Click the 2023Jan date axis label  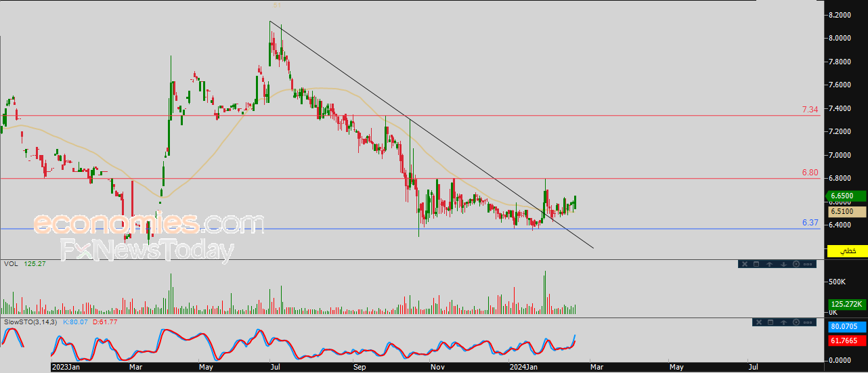tap(66, 368)
